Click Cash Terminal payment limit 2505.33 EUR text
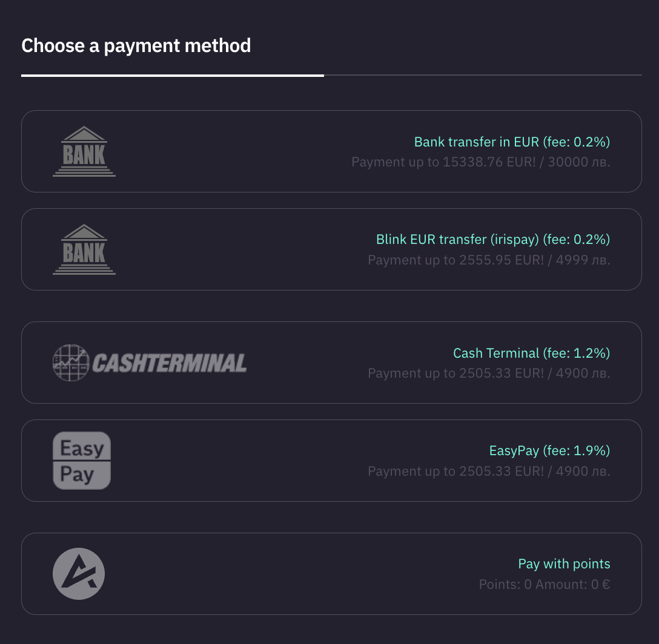The height and width of the screenshot is (644, 659). click(489, 373)
